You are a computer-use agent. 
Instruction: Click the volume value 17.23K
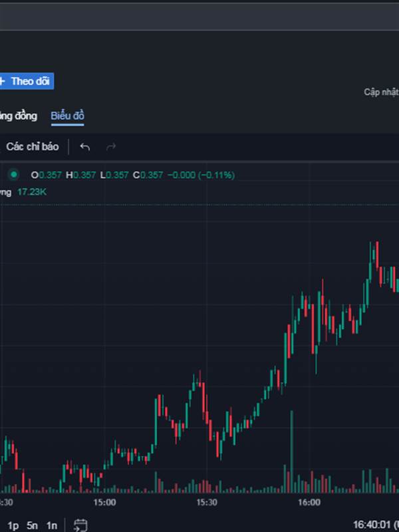click(x=32, y=192)
